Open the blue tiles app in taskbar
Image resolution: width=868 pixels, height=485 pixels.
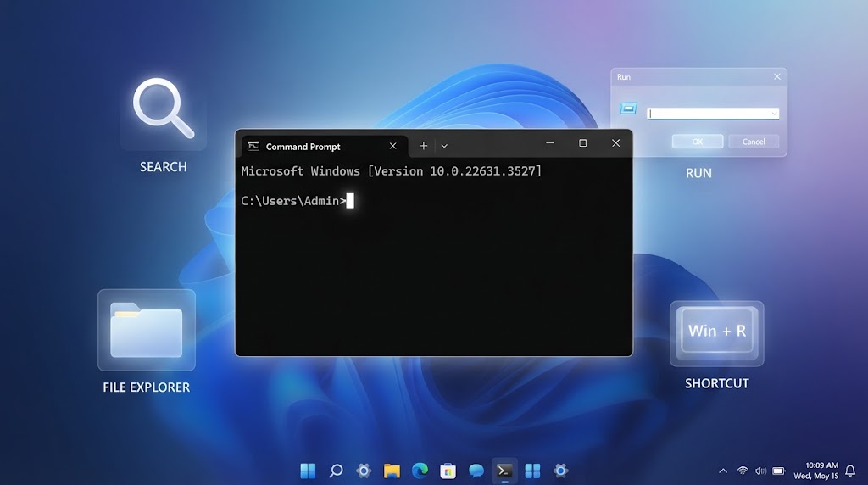[532, 471]
